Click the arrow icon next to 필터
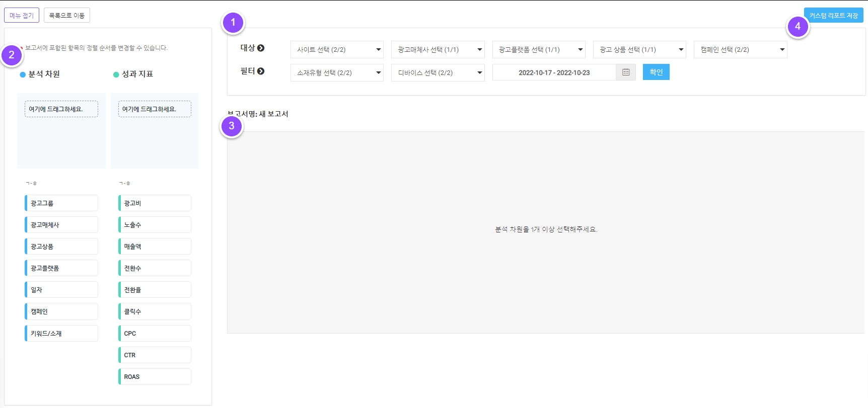 [261, 71]
